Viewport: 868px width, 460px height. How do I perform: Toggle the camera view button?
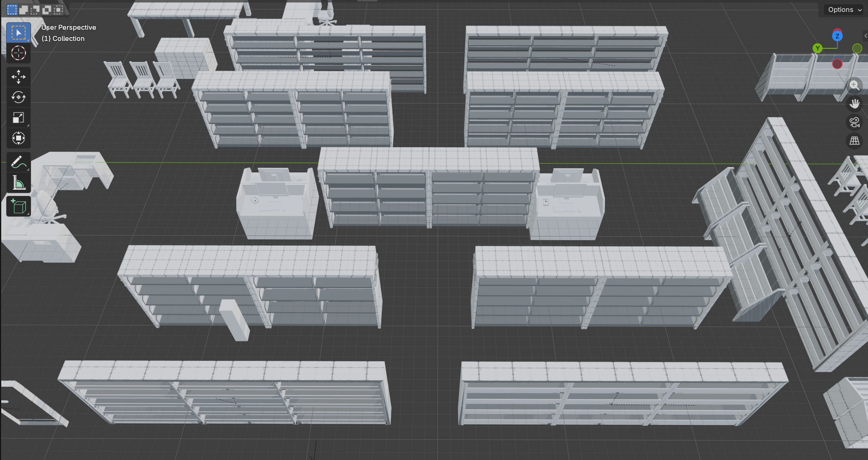pyautogui.click(x=854, y=122)
